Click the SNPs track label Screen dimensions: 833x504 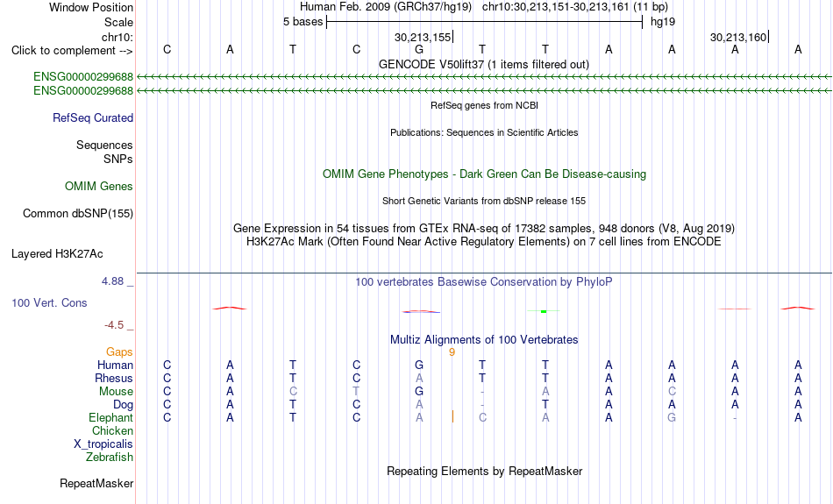[x=118, y=159]
